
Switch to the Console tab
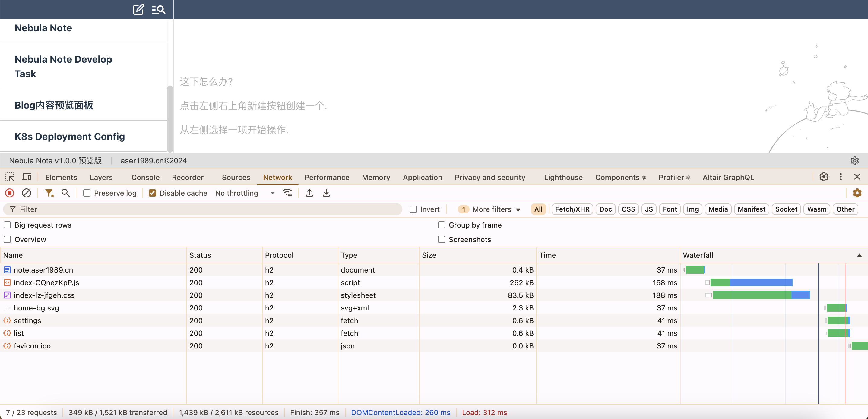point(145,177)
